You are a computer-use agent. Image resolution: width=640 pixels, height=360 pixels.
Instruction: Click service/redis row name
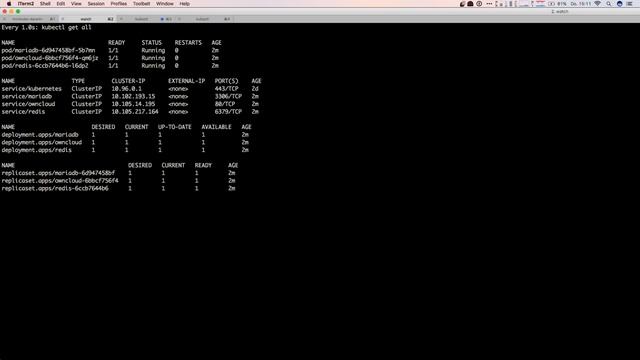point(23,111)
